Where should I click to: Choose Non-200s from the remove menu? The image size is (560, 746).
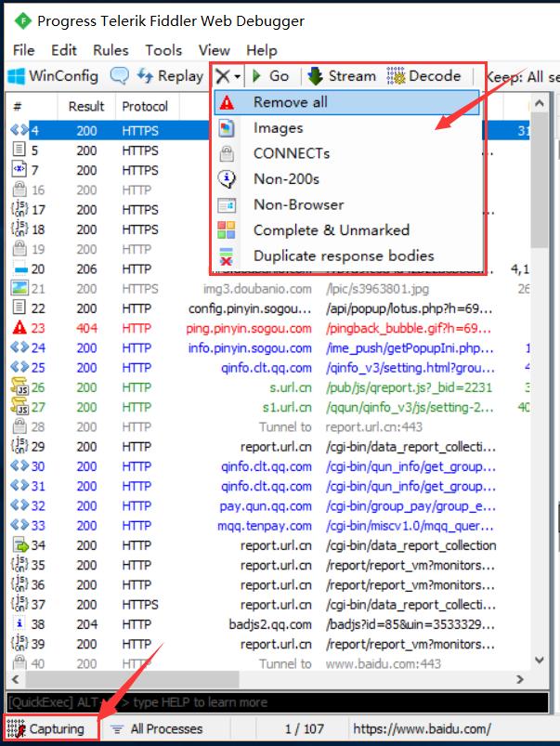pos(346,179)
